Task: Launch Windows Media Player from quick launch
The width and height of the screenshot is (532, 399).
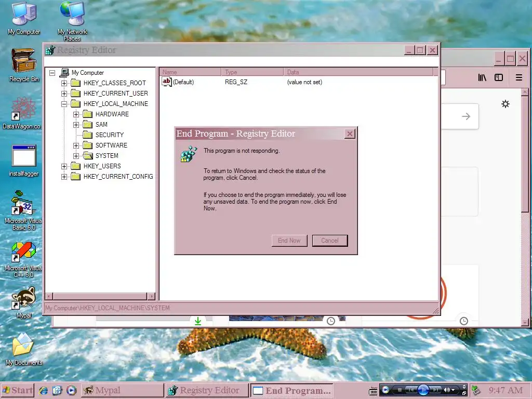Action: 71,391
